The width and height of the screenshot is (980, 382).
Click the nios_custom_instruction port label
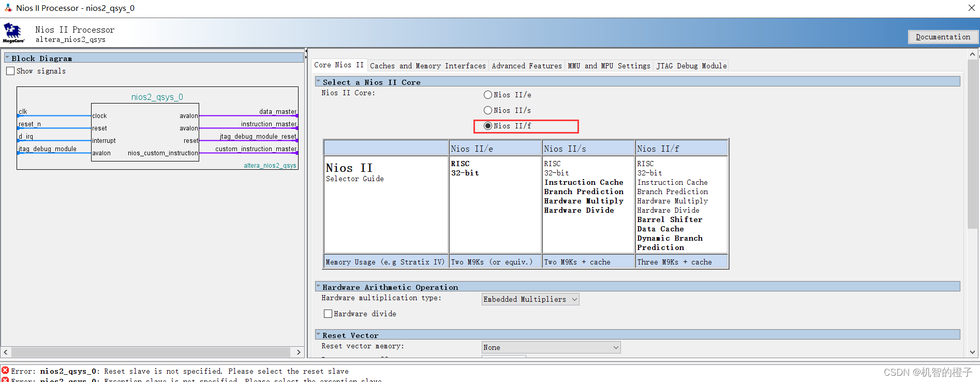click(162, 153)
